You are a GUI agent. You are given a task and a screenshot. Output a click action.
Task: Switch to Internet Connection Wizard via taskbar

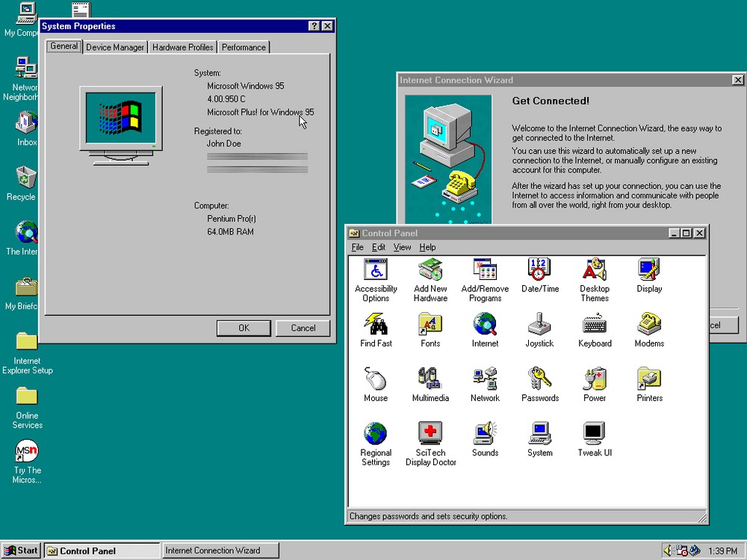click(220, 550)
